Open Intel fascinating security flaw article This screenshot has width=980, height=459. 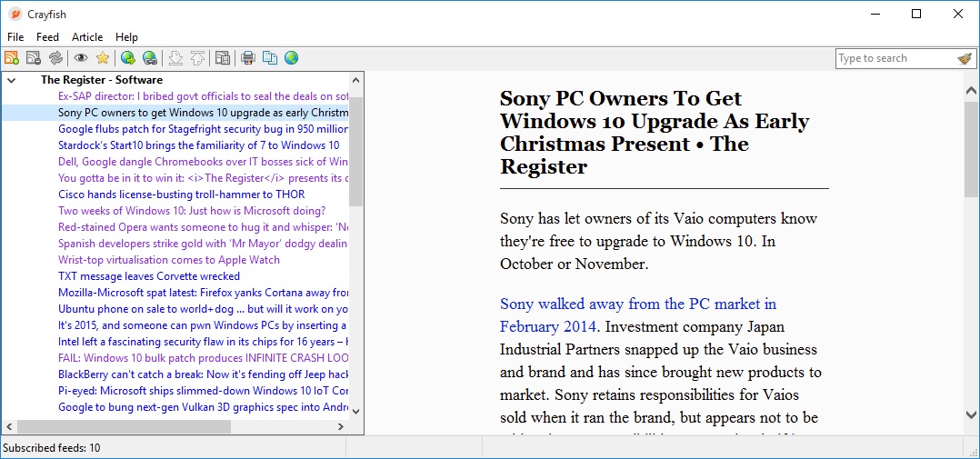pos(203,342)
